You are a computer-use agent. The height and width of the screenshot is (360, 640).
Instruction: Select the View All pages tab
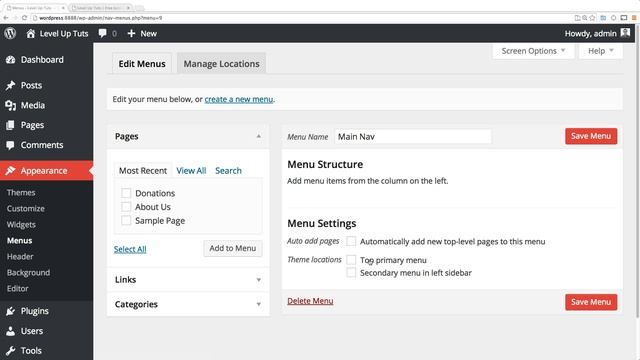coord(191,171)
